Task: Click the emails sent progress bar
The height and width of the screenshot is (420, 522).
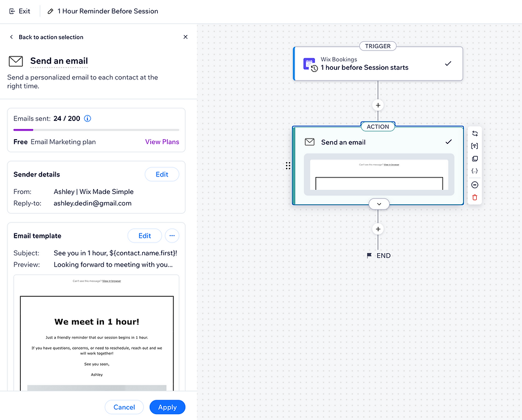Action: [96, 130]
